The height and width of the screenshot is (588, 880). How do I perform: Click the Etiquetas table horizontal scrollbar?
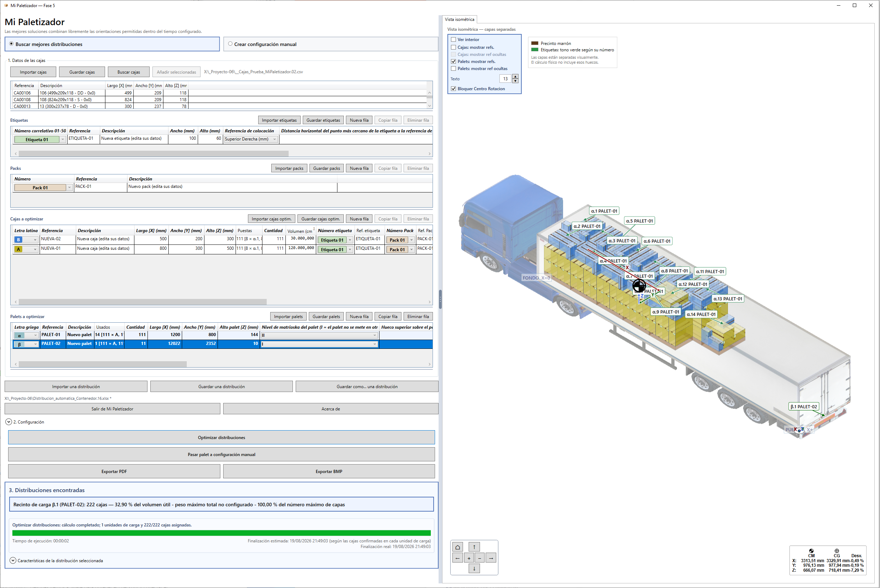(x=154, y=154)
